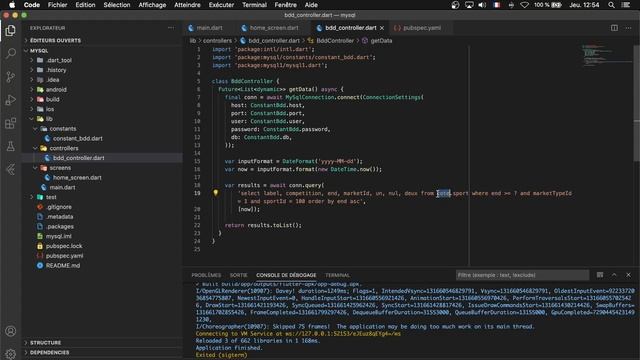
Task: Close the bdd_controller.dart tab
Action: [382, 28]
